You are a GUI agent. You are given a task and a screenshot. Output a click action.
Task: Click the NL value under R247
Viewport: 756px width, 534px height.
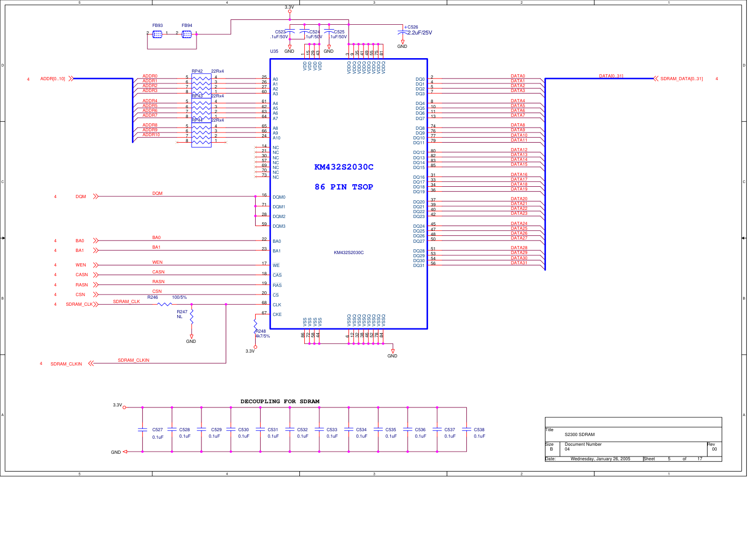pos(180,317)
